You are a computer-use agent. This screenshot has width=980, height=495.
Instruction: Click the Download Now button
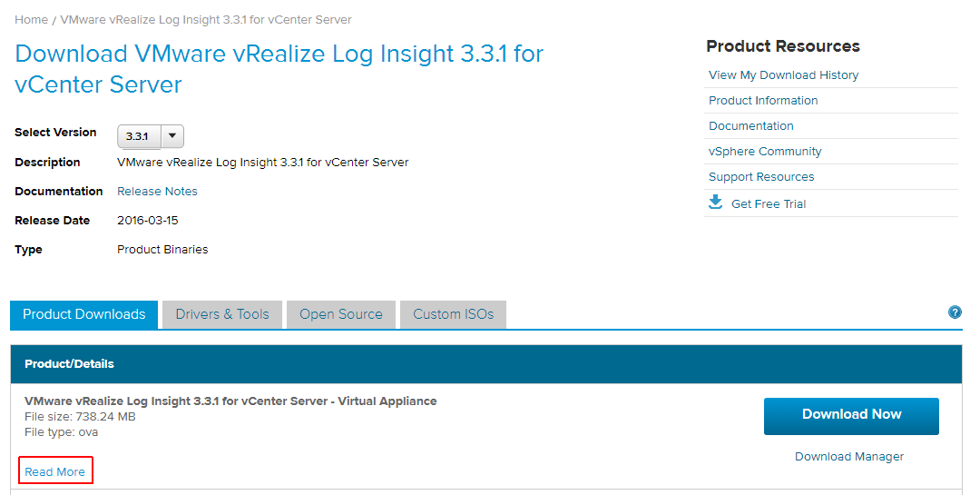click(851, 415)
